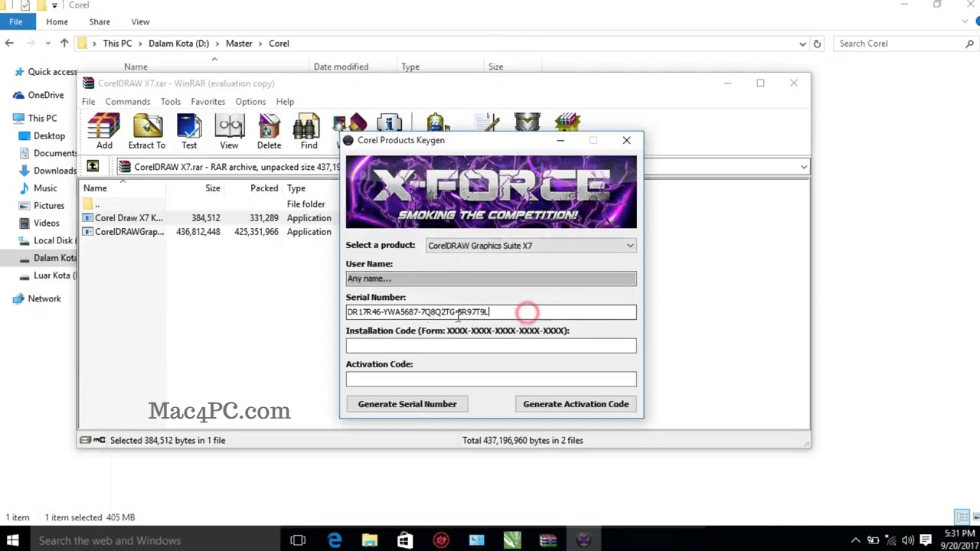Open the Help menu in WinRAR
This screenshot has height=551, width=980.
pos(285,101)
